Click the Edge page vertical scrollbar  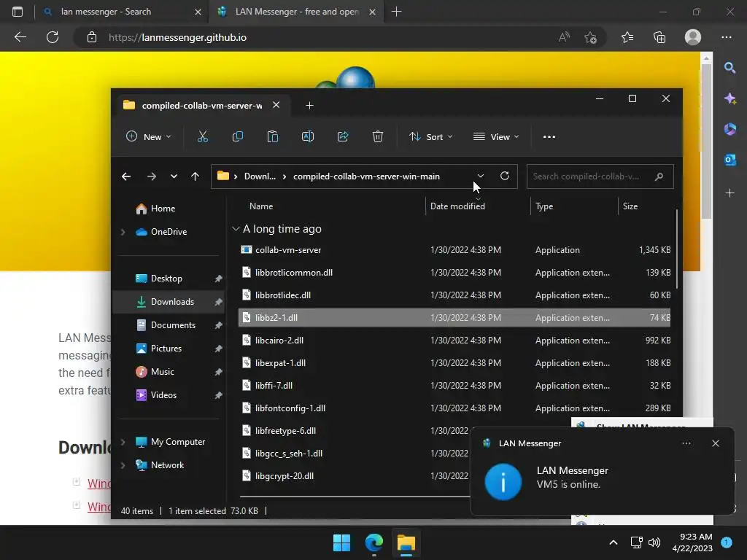pyautogui.click(x=706, y=143)
